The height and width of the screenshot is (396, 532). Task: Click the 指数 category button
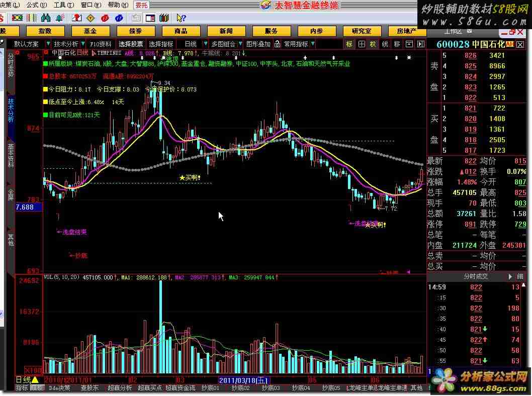coord(45,31)
